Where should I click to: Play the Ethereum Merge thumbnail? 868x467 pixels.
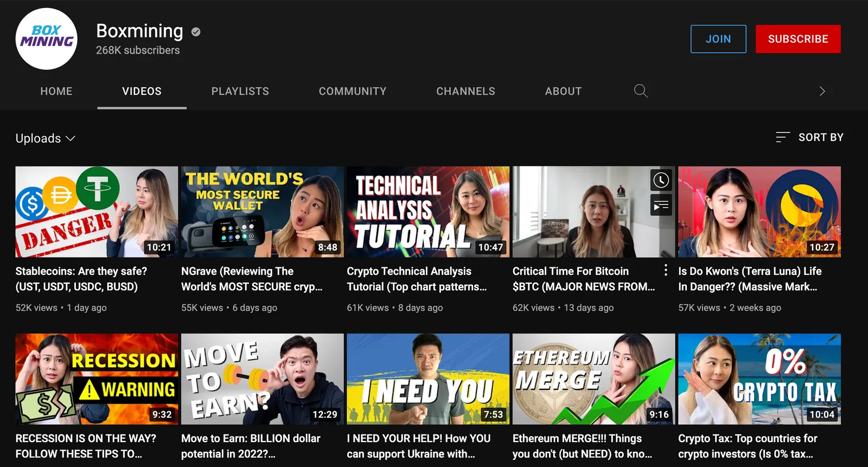click(x=594, y=379)
